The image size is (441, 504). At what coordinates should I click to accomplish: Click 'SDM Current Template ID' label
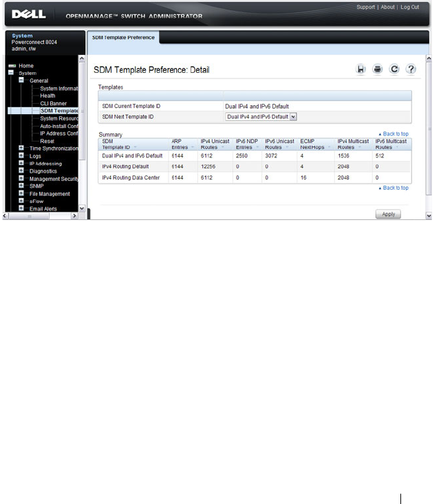(131, 106)
